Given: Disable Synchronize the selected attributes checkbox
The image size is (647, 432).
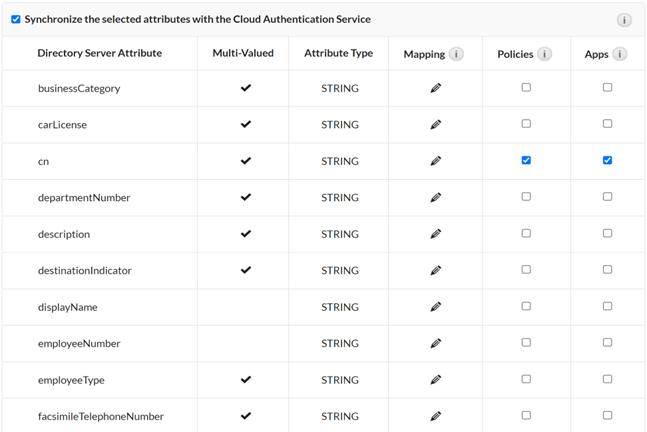Looking at the screenshot, I should click(15, 19).
